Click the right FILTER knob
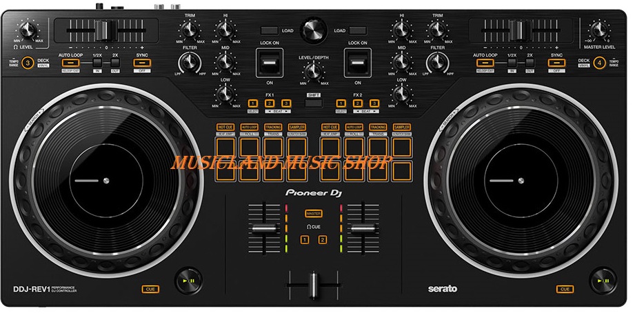Viewport: 644px width, 331px height. point(437,63)
